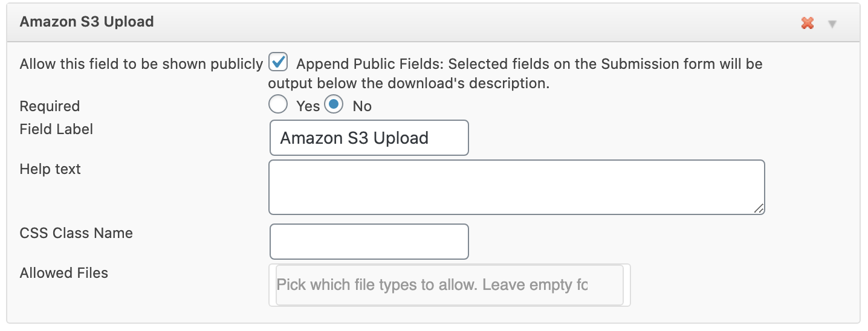868x331 pixels.
Task: Click the "Field Label" row label
Action: click(56, 129)
